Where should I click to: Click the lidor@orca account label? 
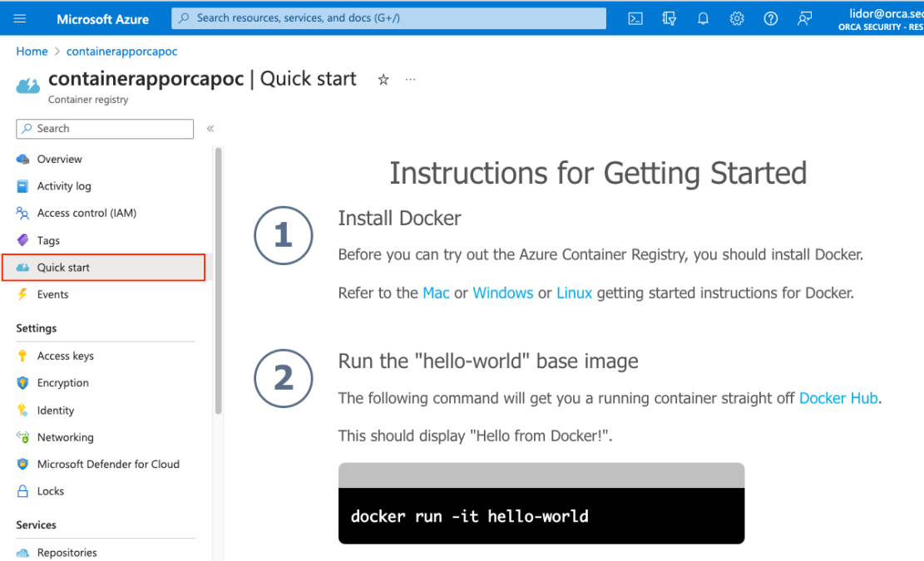click(x=886, y=13)
